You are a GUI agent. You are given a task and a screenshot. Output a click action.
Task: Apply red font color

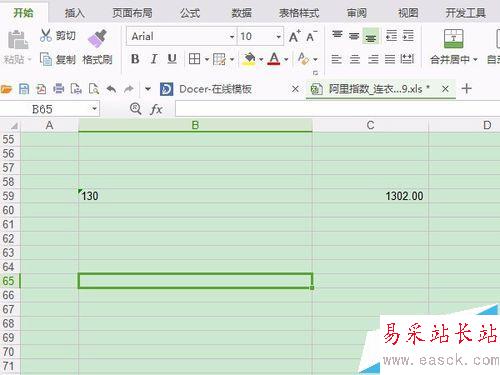274,59
